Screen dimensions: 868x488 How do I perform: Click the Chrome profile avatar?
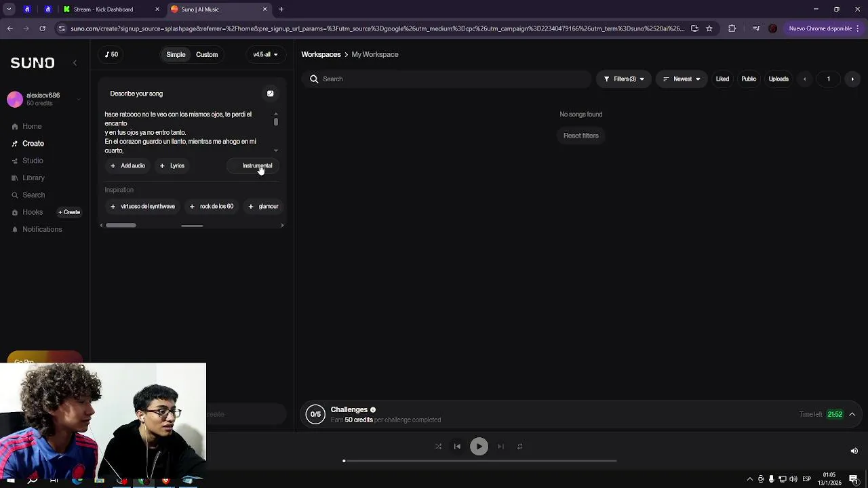pos(772,28)
